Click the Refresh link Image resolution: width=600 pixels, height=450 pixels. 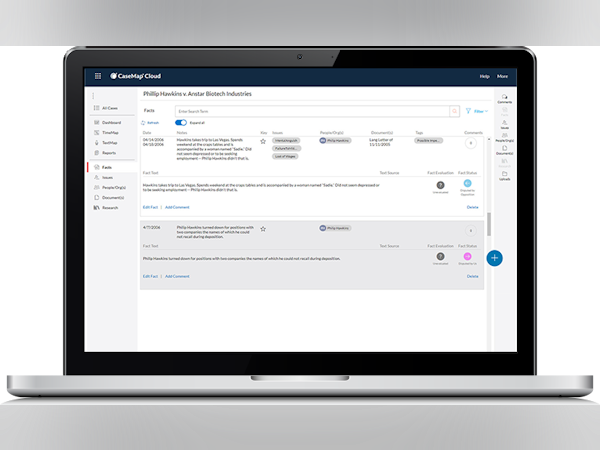(150, 123)
